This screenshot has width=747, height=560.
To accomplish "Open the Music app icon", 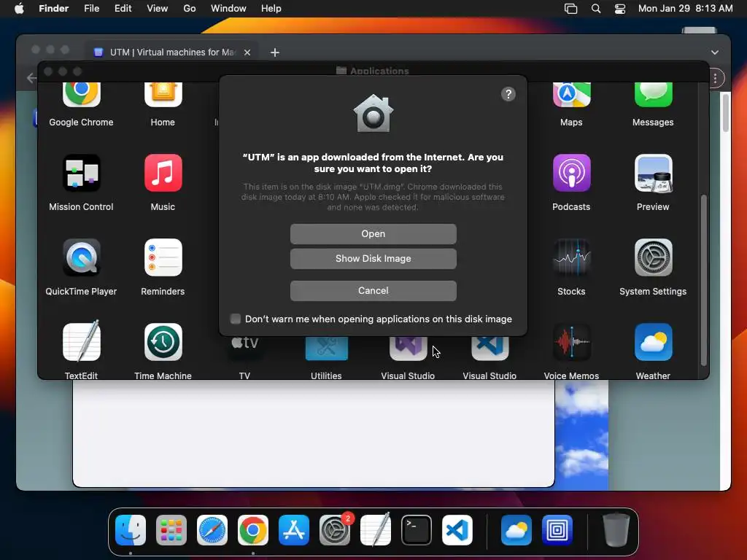I will pyautogui.click(x=163, y=173).
